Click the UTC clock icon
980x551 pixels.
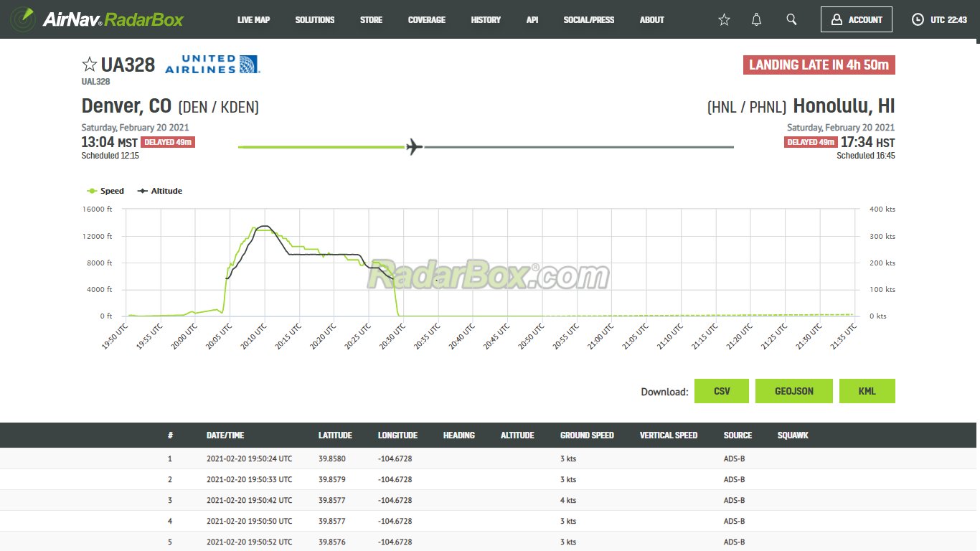[x=918, y=20]
